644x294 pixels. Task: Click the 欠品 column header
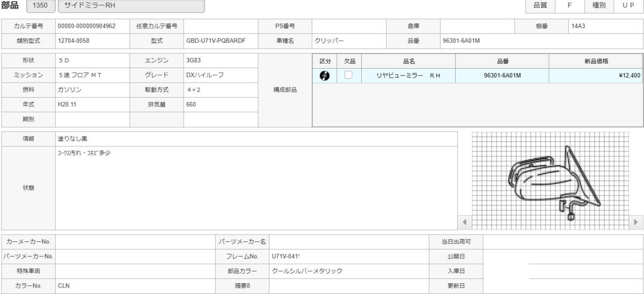349,62
